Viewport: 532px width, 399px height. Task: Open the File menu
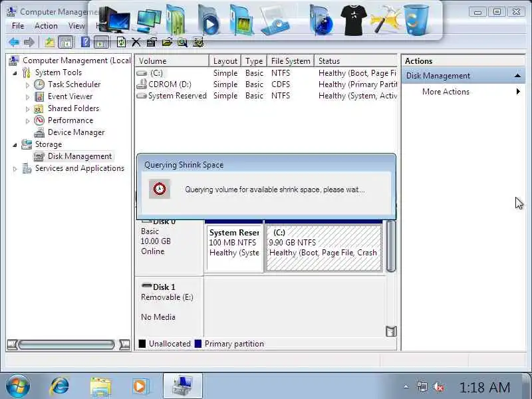[x=18, y=26]
